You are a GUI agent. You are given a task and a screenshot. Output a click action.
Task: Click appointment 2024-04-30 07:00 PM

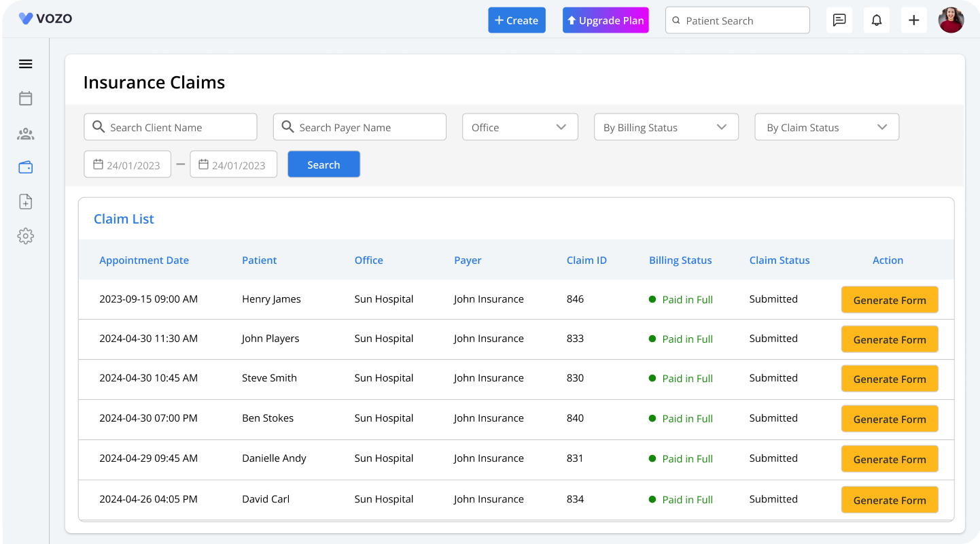[148, 418]
